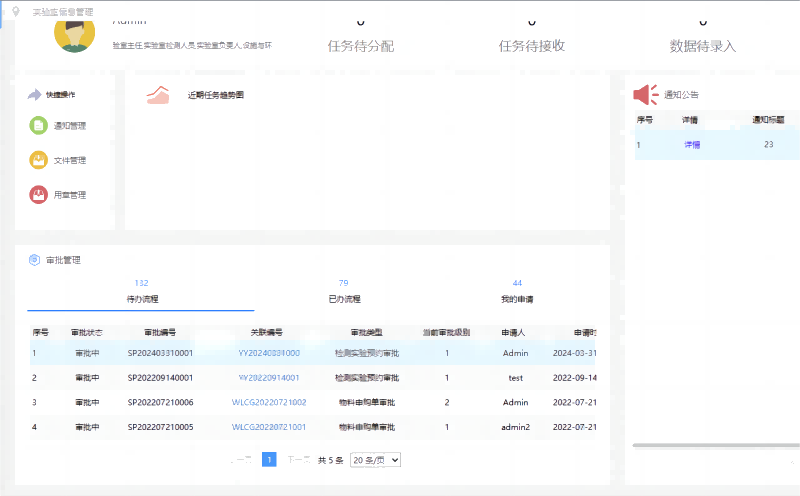Click the 快捷操作 arrow icon
This screenshot has width=800, height=496.
tap(35, 95)
